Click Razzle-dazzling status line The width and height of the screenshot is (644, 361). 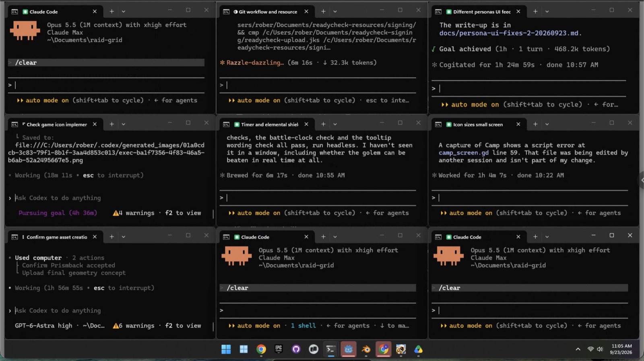click(298, 63)
